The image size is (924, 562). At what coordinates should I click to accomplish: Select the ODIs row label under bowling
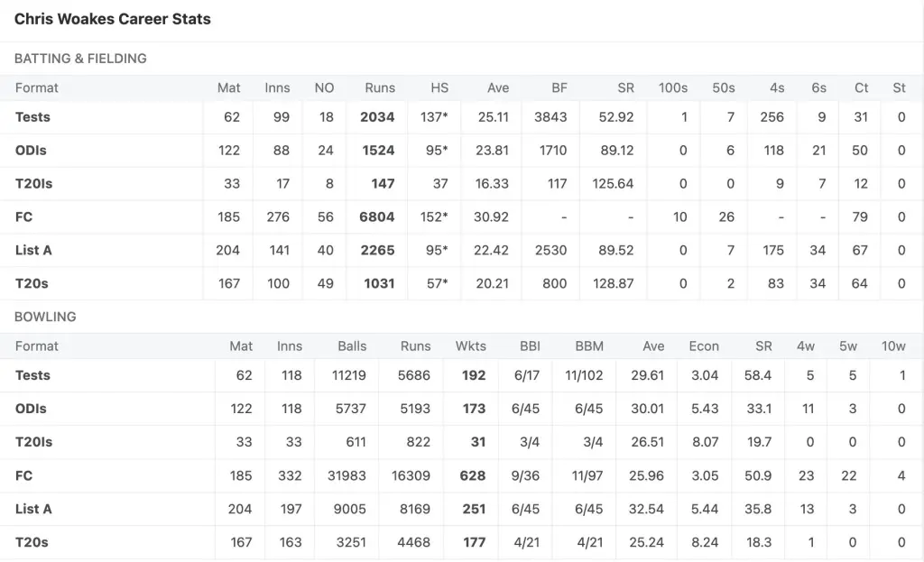click(31, 409)
